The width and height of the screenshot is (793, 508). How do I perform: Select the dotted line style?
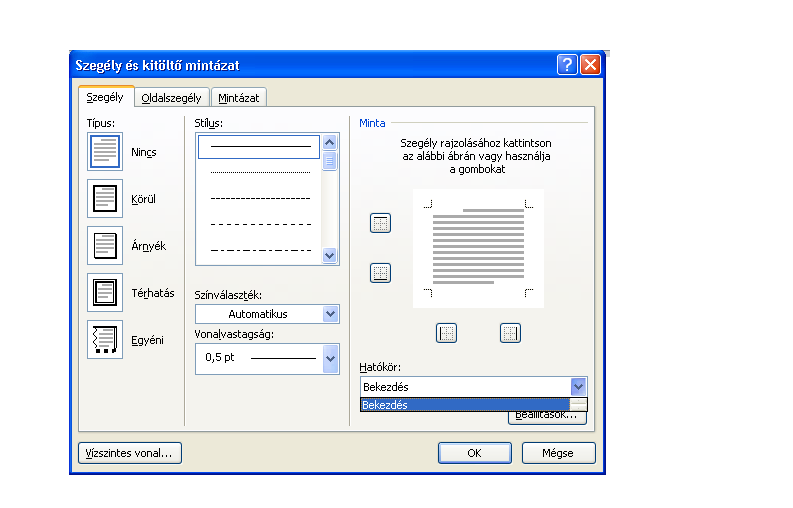[x=259, y=173]
